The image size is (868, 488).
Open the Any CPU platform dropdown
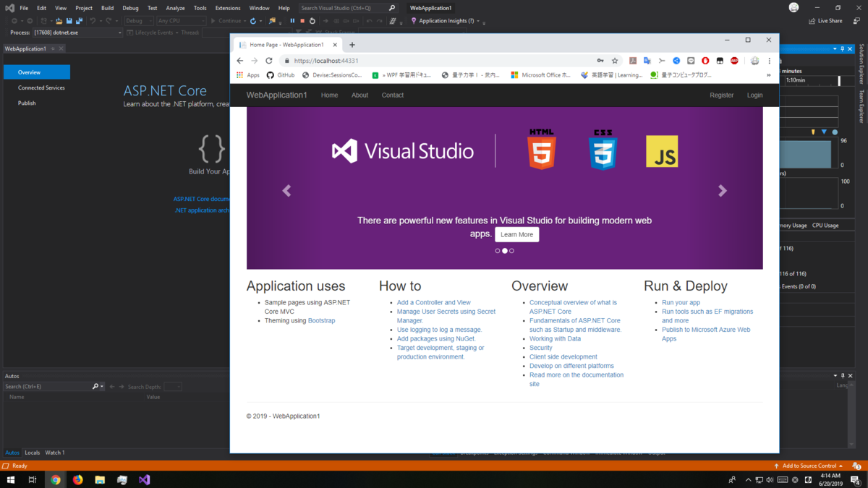coord(181,21)
